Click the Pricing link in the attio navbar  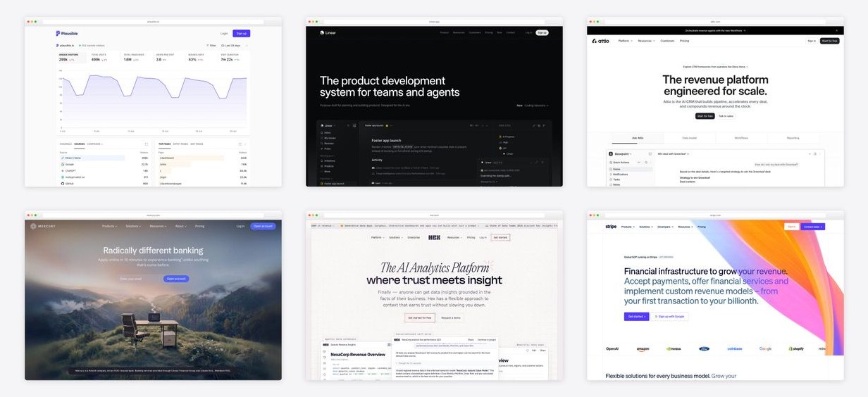(x=684, y=41)
